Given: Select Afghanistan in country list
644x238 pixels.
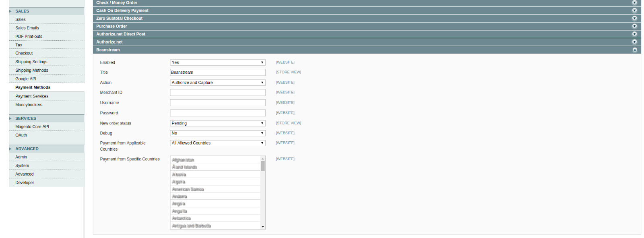Looking at the screenshot, I should coord(215,160).
